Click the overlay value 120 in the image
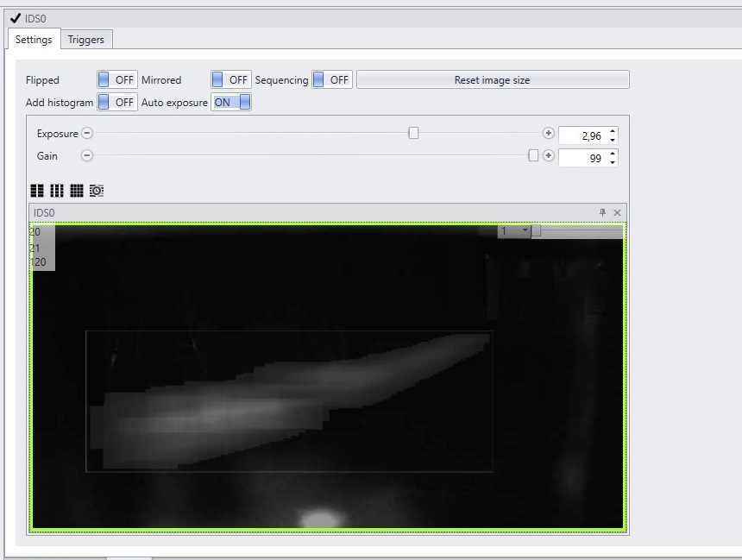Viewport: 742px width, 560px height. coord(38,262)
